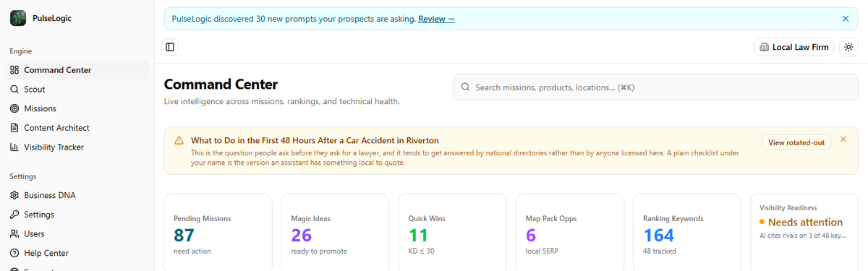This screenshot has width=868, height=271.
Task: Open Business DNA settings
Action: pyautogui.click(x=77, y=195)
